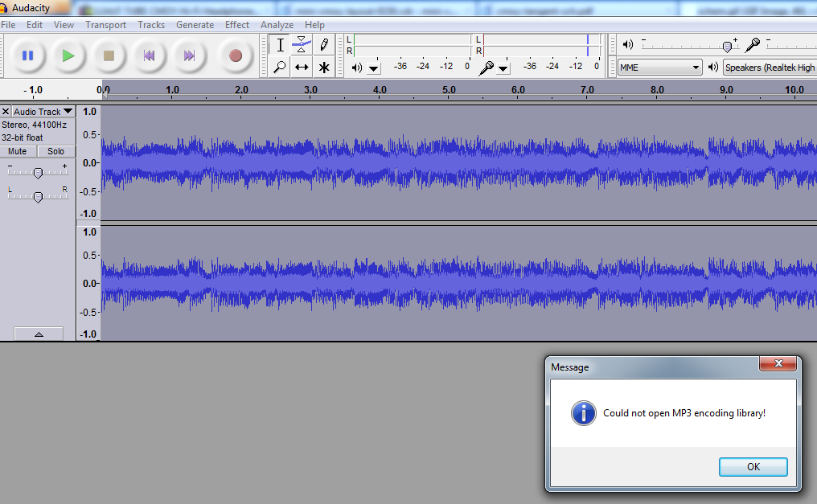The width and height of the screenshot is (817, 504).
Task: Select the Draw pencil tool
Action: [x=324, y=45]
